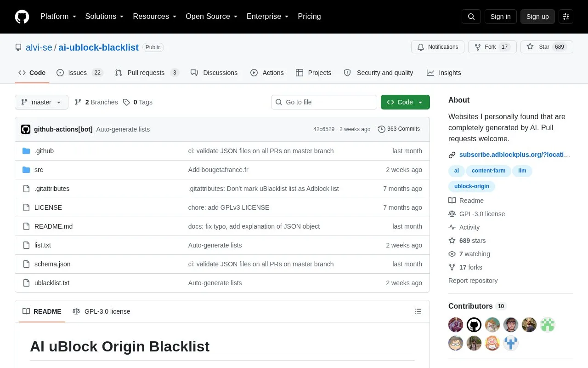The width and height of the screenshot is (588, 368).
Task: Open the Actions tab
Action: 267,73
